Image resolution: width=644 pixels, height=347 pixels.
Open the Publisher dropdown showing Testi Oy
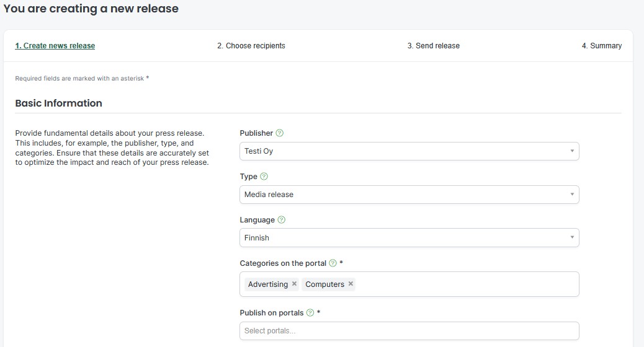point(409,151)
